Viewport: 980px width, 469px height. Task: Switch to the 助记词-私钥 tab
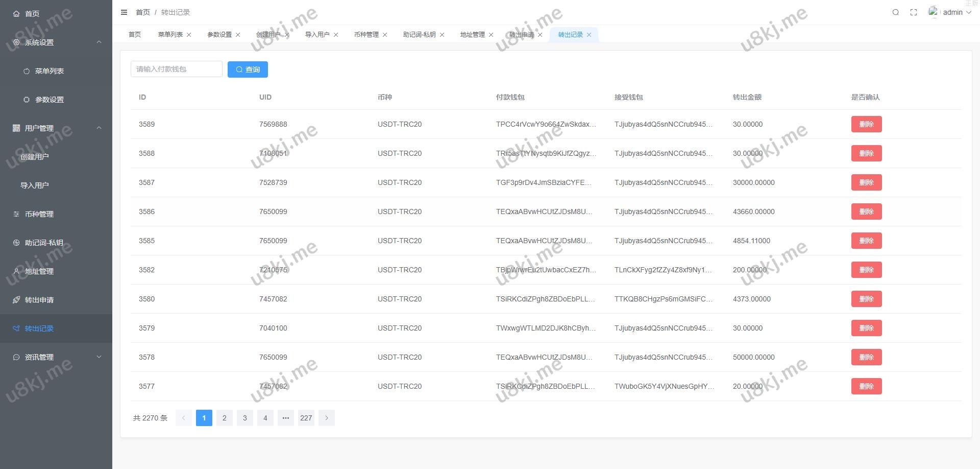pyautogui.click(x=419, y=35)
